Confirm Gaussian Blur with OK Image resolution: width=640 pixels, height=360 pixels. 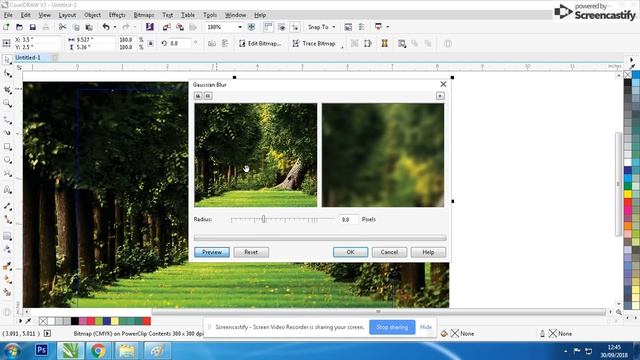coord(350,252)
